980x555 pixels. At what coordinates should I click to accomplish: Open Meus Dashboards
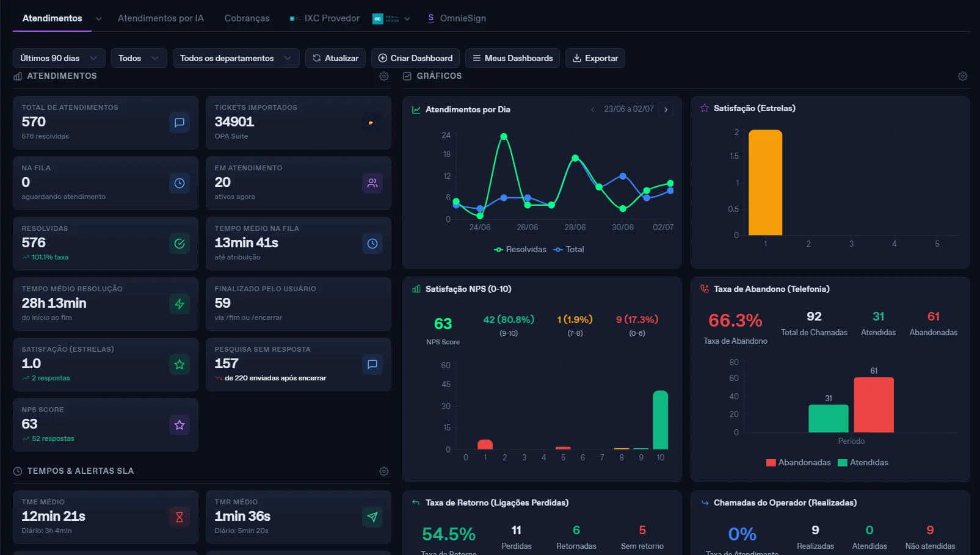(x=513, y=58)
